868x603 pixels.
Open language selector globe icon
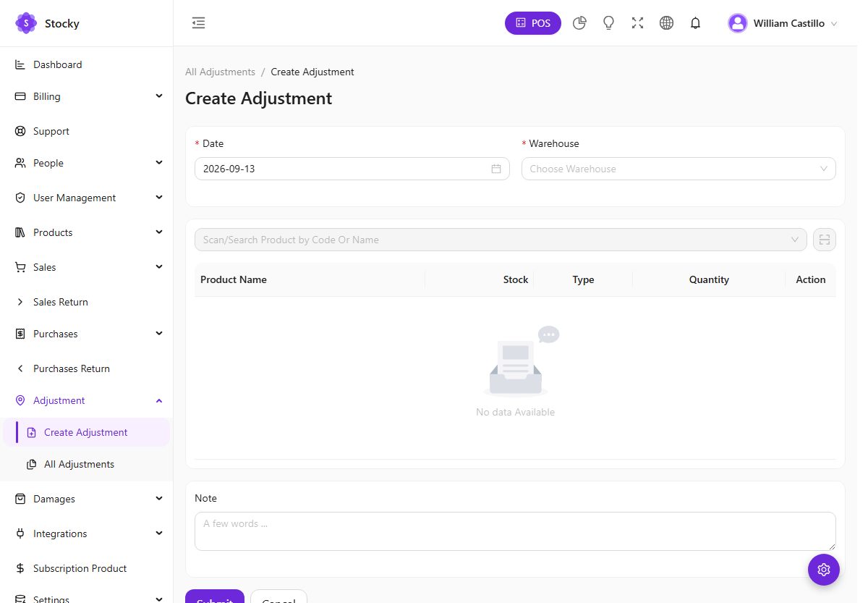click(666, 23)
